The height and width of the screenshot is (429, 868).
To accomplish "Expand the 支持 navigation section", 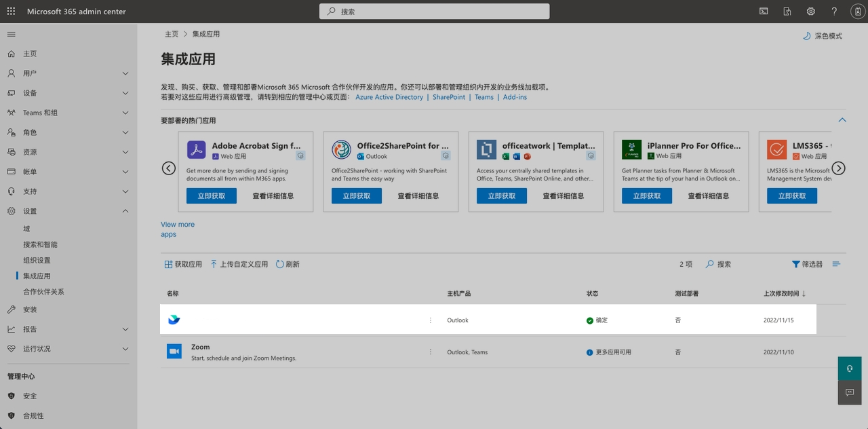I will tap(125, 191).
